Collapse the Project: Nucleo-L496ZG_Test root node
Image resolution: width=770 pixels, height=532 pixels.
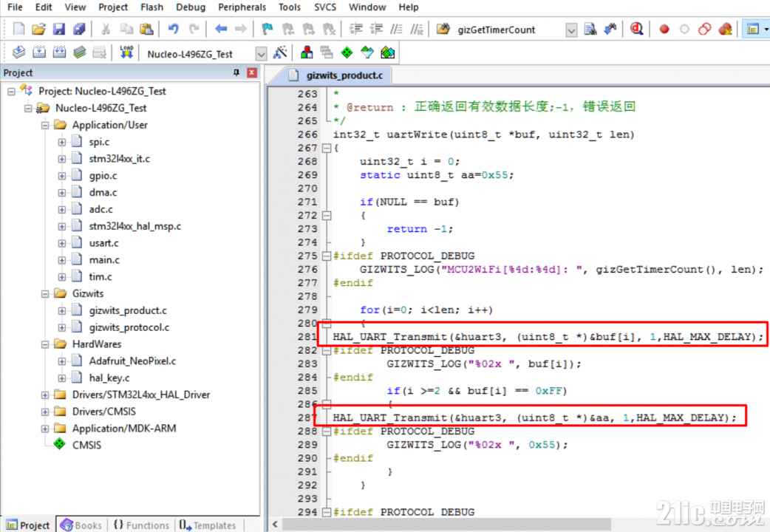11,92
